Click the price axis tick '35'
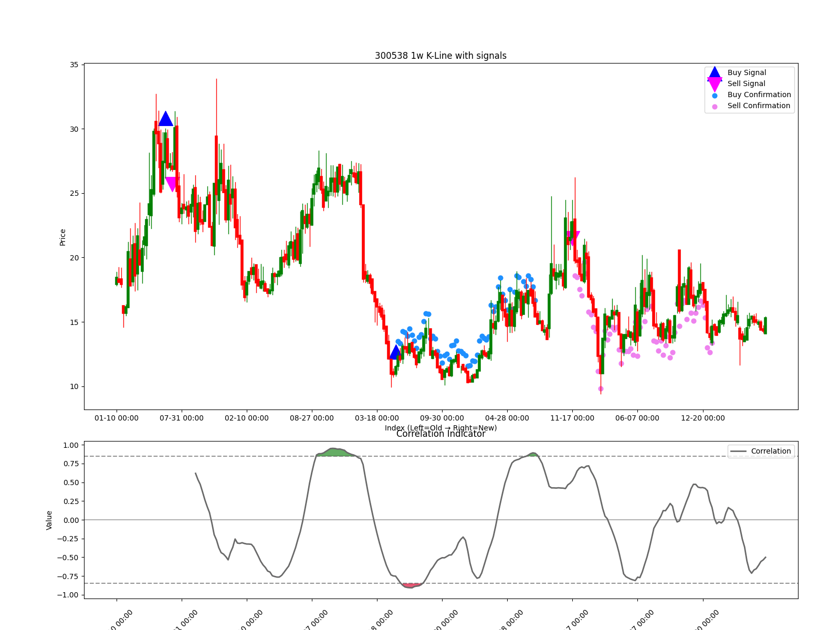Viewport: 840px width, 630px height. pos(74,65)
